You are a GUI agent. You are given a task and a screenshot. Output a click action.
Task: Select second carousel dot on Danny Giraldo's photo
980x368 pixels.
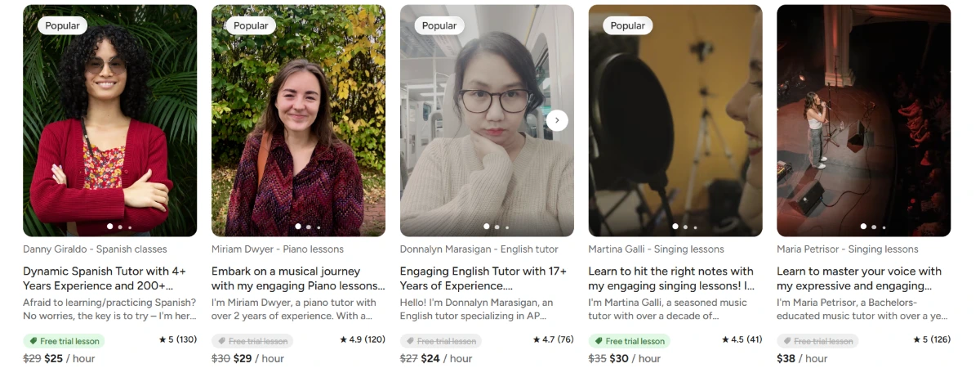tap(120, 227)
